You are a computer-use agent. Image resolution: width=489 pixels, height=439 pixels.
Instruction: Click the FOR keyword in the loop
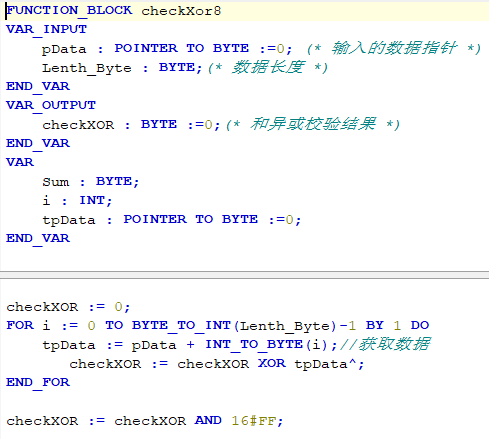coord(20,325)
